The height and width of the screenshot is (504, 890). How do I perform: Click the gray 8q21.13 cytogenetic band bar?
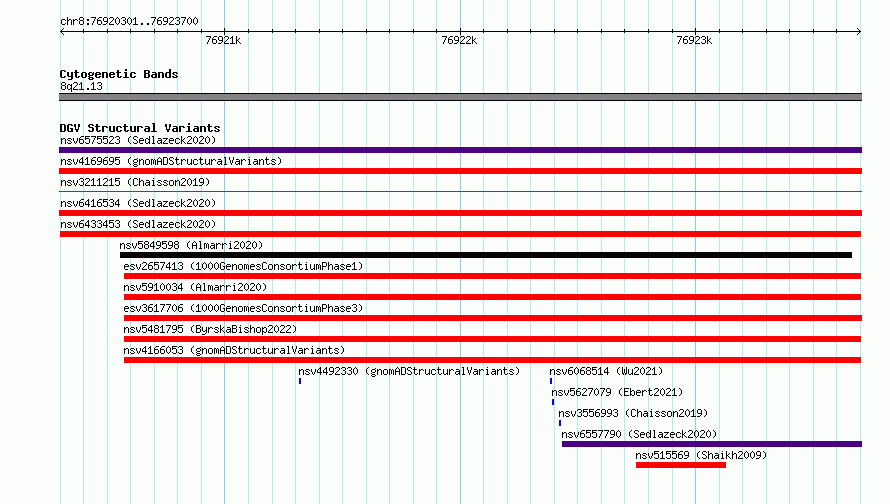(x=460, y=97)
